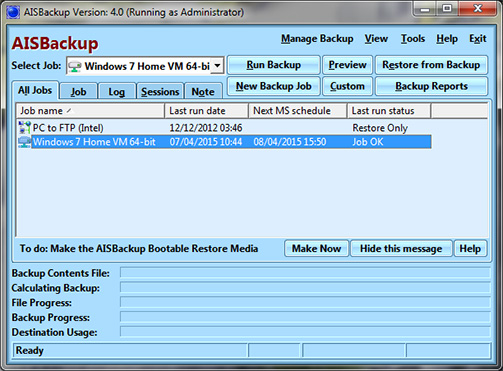Screen dimensions: 503x371
Task: Click Hide this message button
Action: click(401, 248)
